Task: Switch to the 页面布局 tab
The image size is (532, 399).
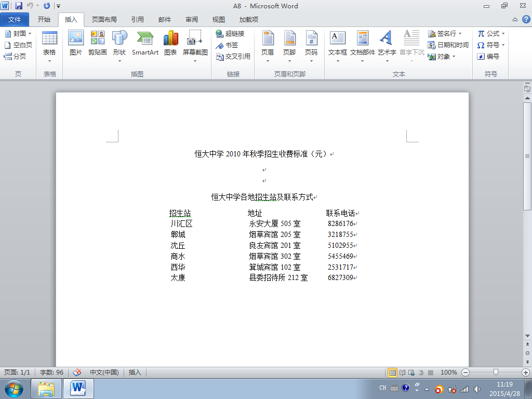Action: 104,20
